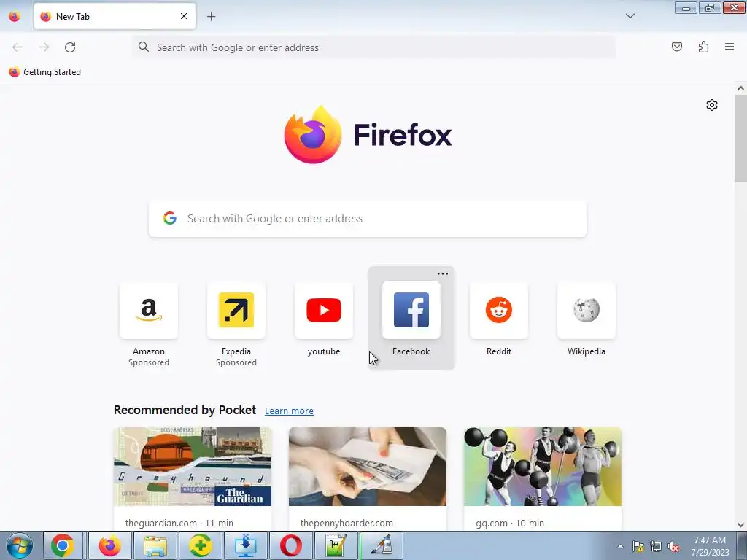
Task: Expand the list all tabs chevron
Action: click(x=630, y=16)
